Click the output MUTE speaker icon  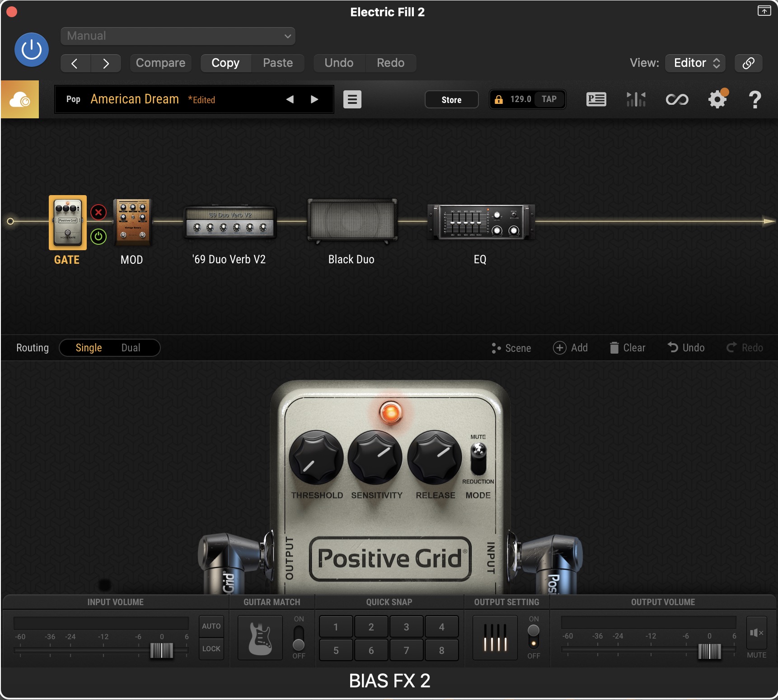click(x=756, y=633)
